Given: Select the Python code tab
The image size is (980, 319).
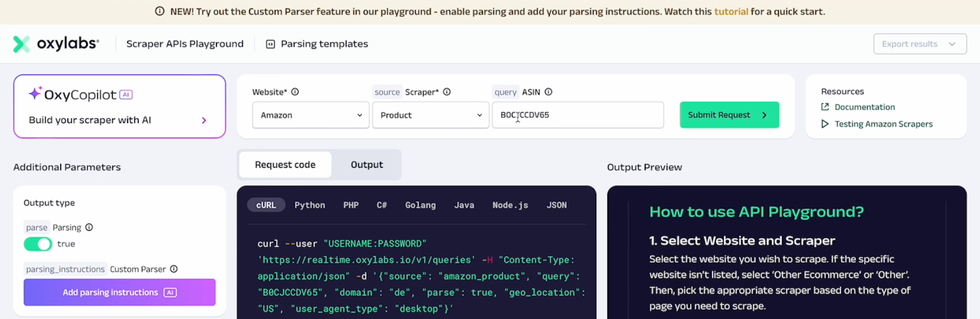Looking at the screenshot, I should (309, 205).
